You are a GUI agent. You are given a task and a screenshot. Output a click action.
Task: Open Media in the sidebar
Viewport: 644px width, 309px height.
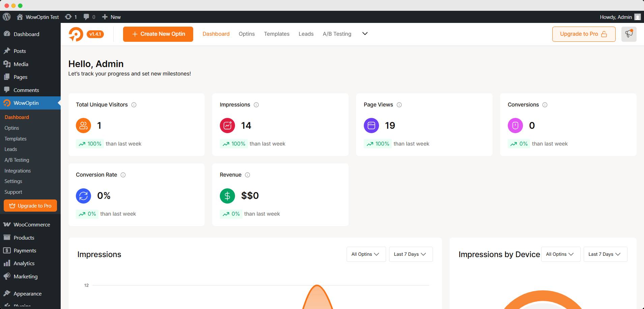tap(30, 64)
